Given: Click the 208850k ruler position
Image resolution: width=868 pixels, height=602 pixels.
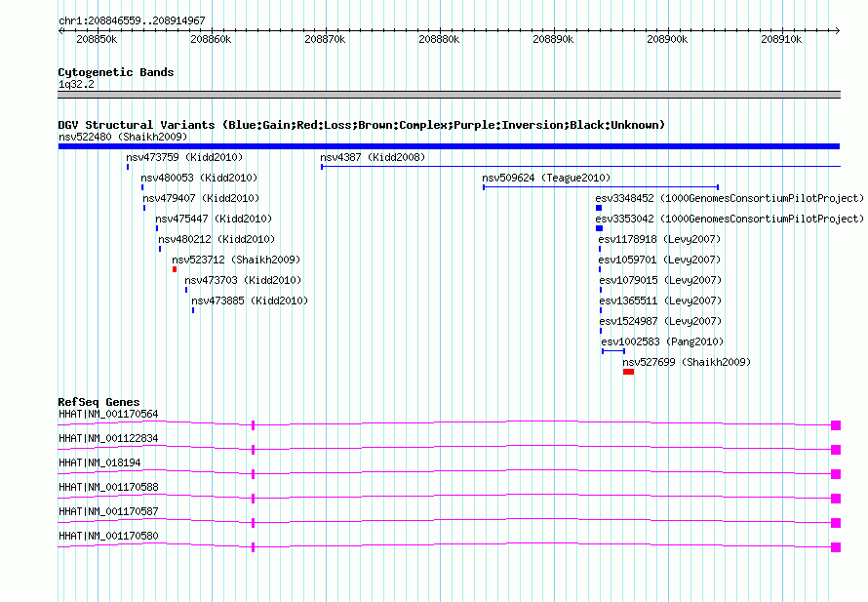Looking at the screenshot, I should (97, 39).
